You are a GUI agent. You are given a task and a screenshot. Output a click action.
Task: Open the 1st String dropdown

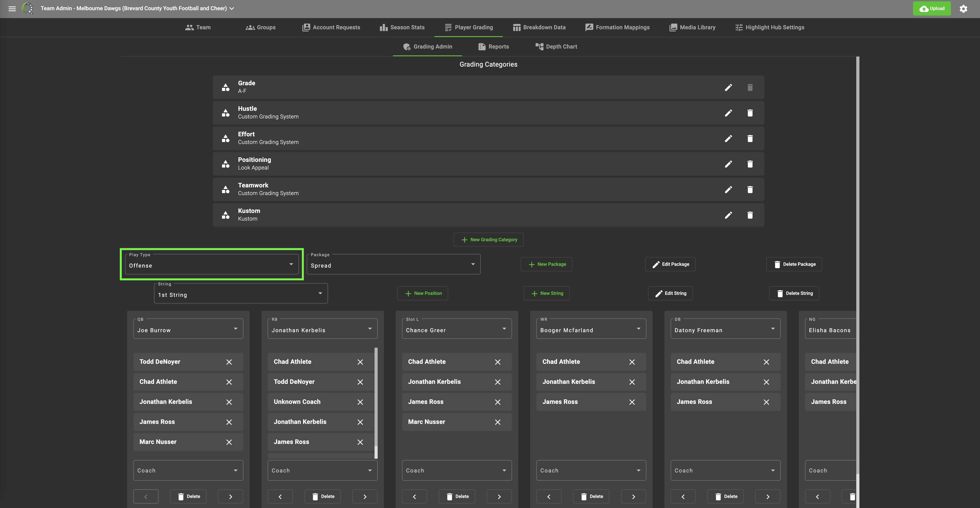coord(240,294)
